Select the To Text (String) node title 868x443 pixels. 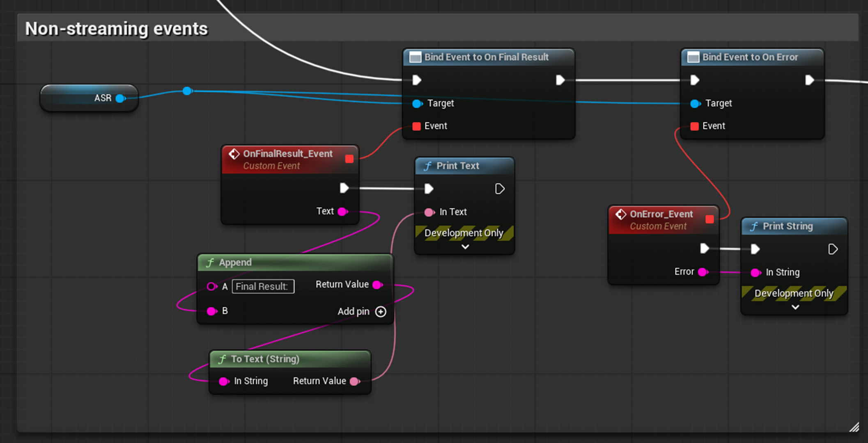click(265, 359)
